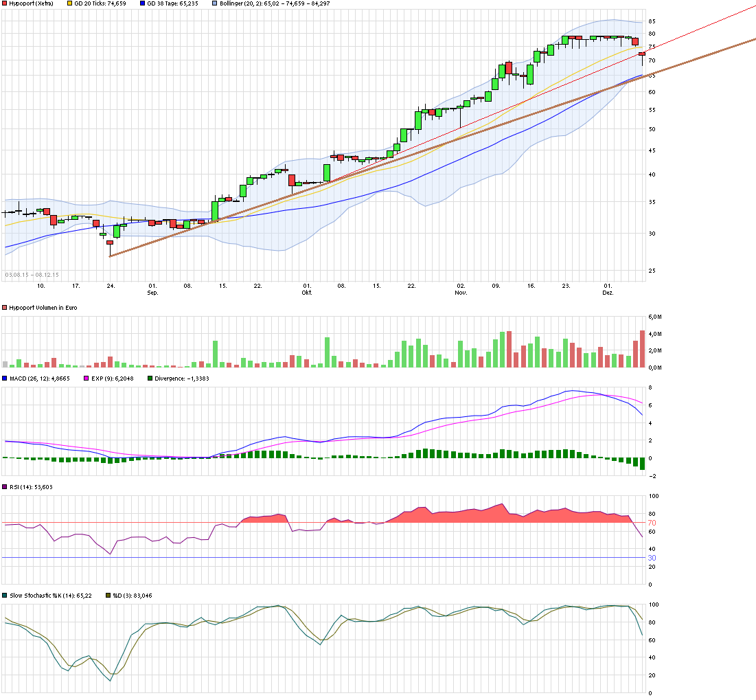
Task: Click the '02. Nov.' date axis label
Action: click(x=461, y=289)
